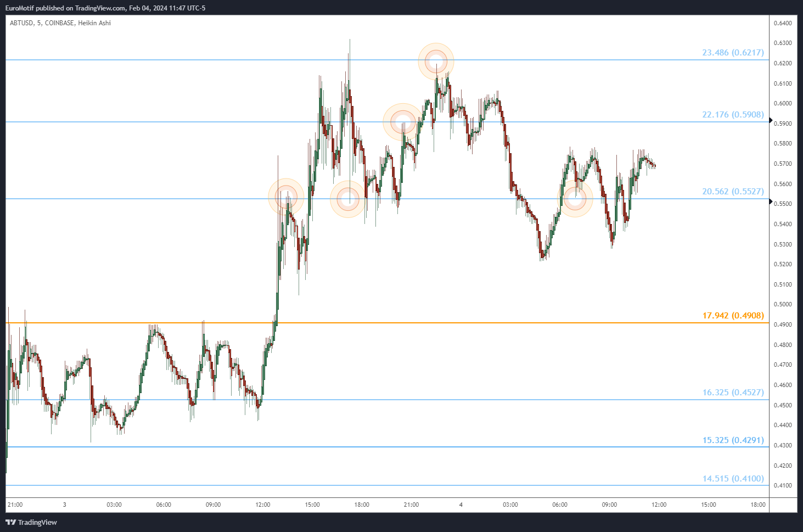
Task: Click 0.5000 on the price axis
Action: point(783,304)
